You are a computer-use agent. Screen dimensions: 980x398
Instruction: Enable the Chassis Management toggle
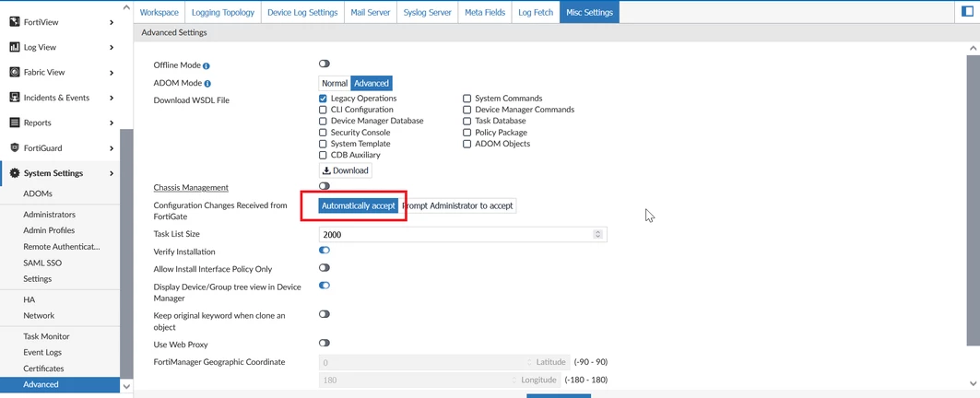pos(324,186)
